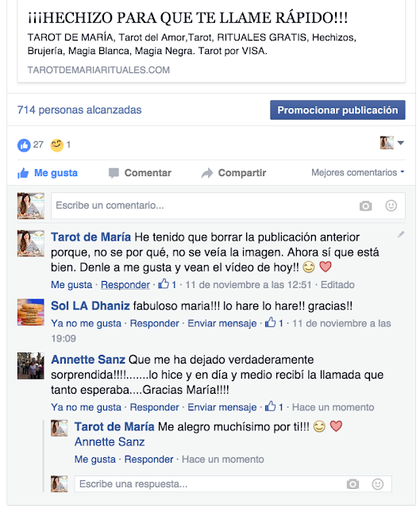Open the Mejores comentarios sort dropdown
This screenshot has height=508, width=420.
click(x=358, y=172)
